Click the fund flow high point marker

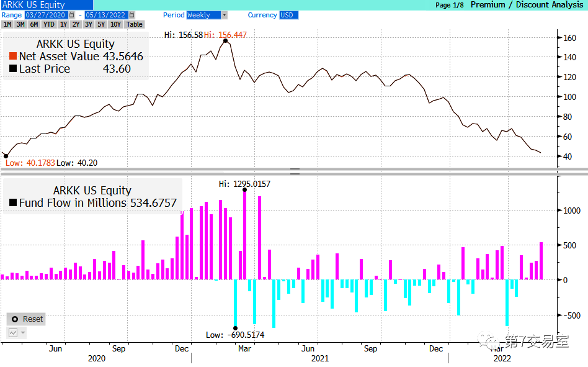pos(244,190)
